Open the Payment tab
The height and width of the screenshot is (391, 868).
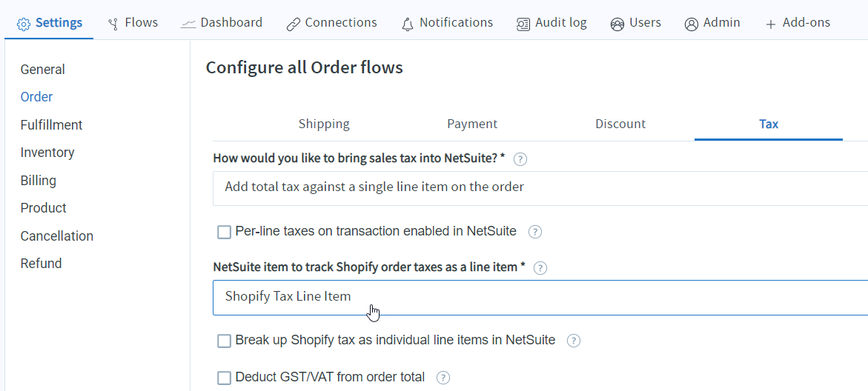coord(472,124)
